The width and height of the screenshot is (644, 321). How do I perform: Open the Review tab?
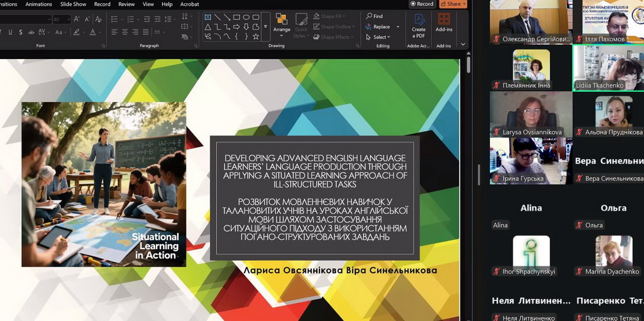(x=127, y=4)
